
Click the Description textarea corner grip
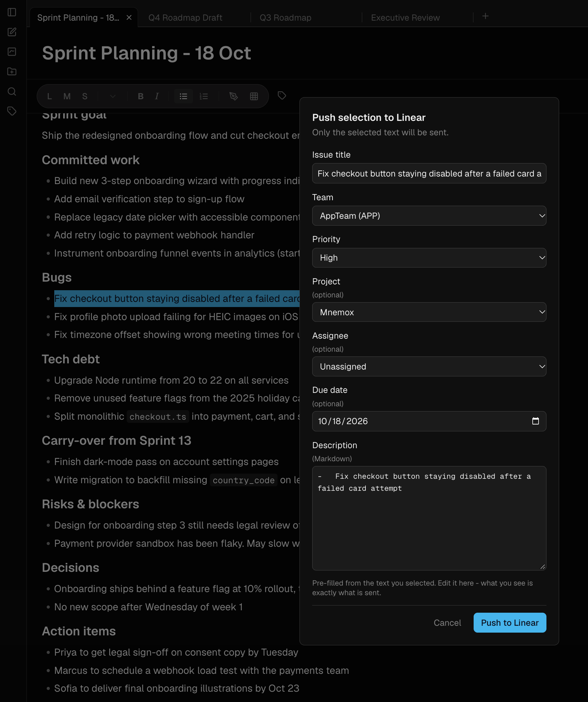click(542, 567)
